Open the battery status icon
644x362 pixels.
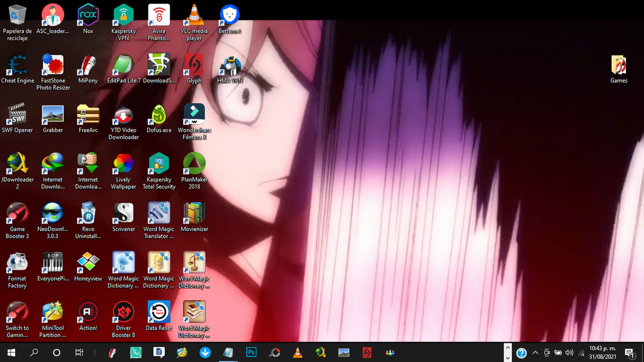click(558, 352)
